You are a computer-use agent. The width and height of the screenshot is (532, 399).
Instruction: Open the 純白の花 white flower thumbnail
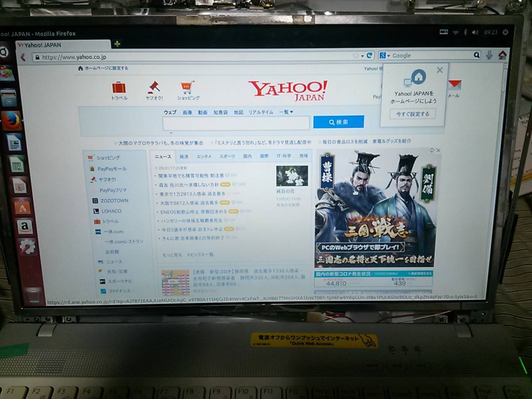click(x=292, y=176)
